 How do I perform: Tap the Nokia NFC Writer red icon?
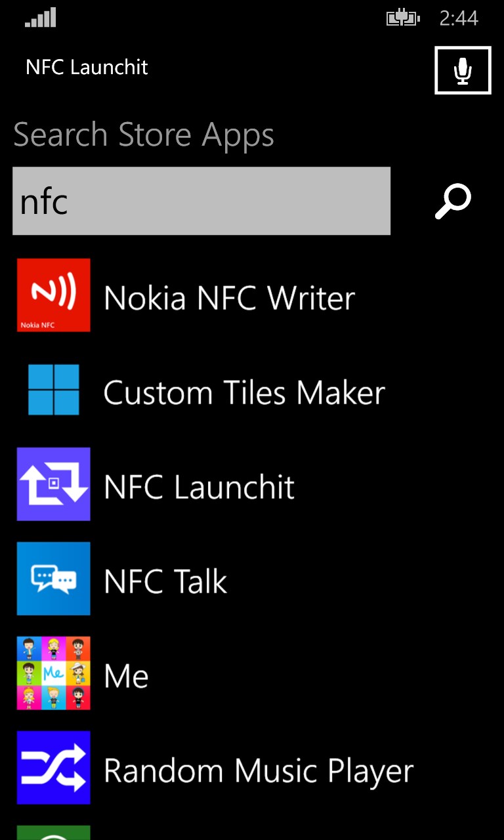coord(53,295)
